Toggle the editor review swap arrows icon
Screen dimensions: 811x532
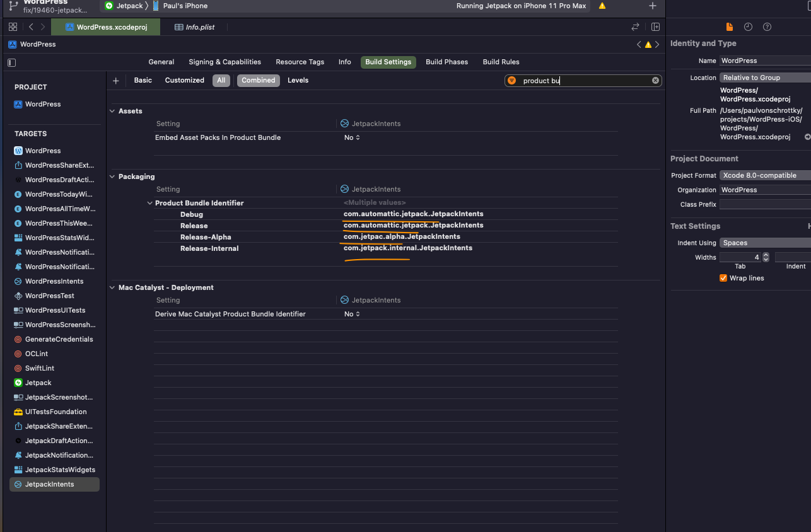coord(635,27)
